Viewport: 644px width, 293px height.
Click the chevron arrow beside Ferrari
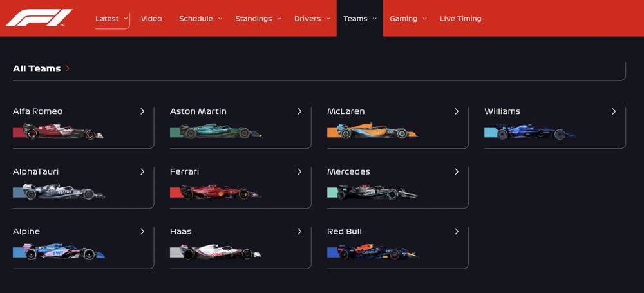pos(299,172)
